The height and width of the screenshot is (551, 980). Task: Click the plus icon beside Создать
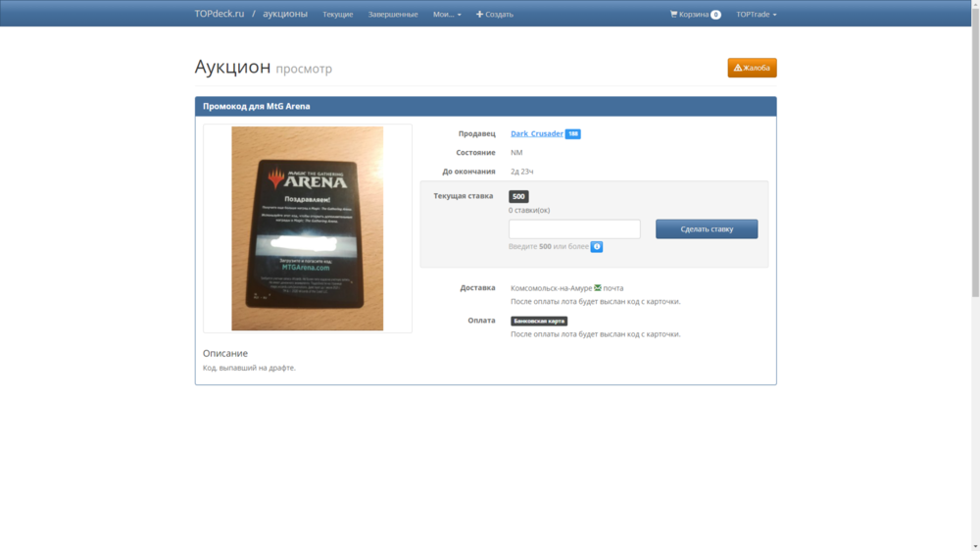pyautogui.click(x=479, y=14)
